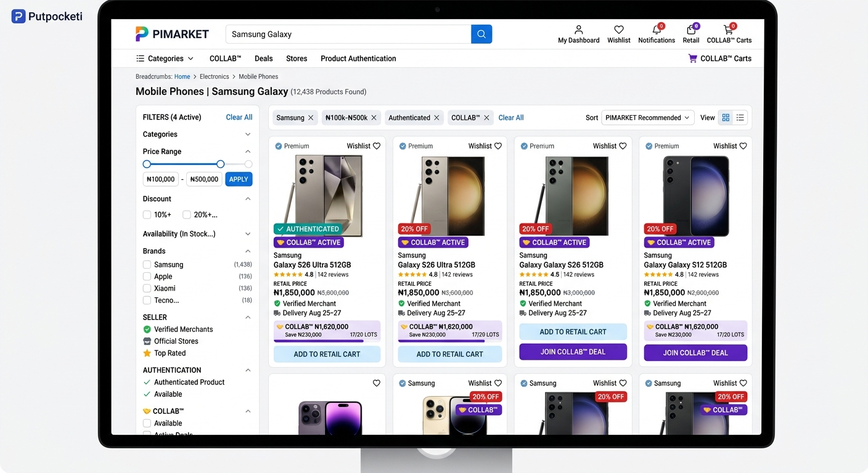Click the far-right price slider handle

coord(248,164)
